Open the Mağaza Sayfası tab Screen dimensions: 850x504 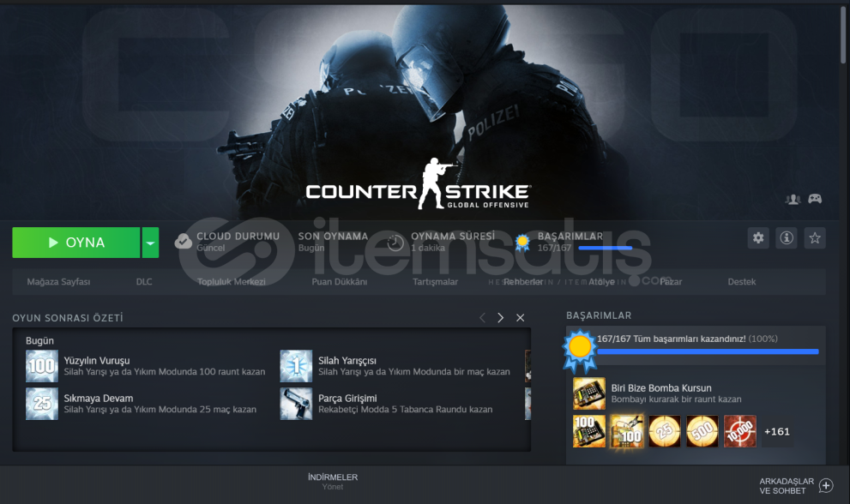58,282
